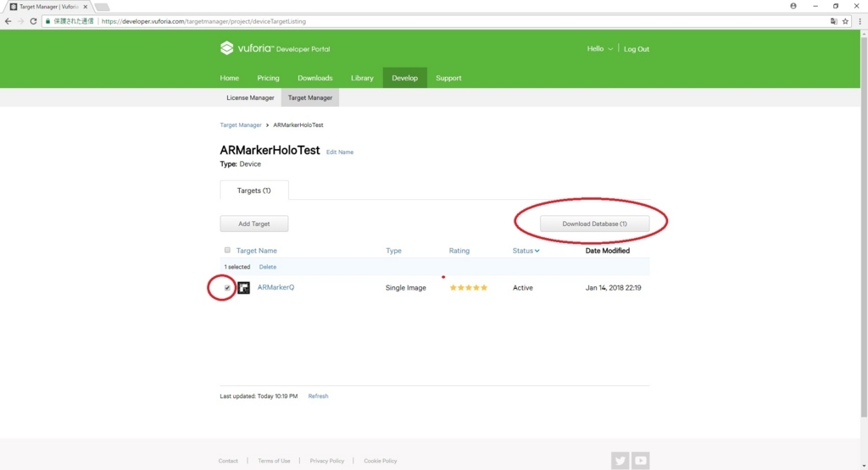868x470 pixels.
Task: Toggle the select-all Target Name checkbox
Action: click(x=227, y=250)
